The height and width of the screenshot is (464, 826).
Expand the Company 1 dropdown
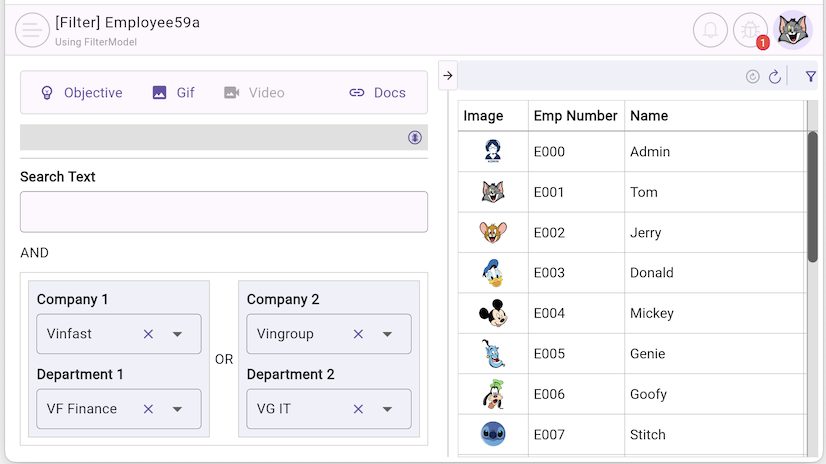click(x=178, y=334)
